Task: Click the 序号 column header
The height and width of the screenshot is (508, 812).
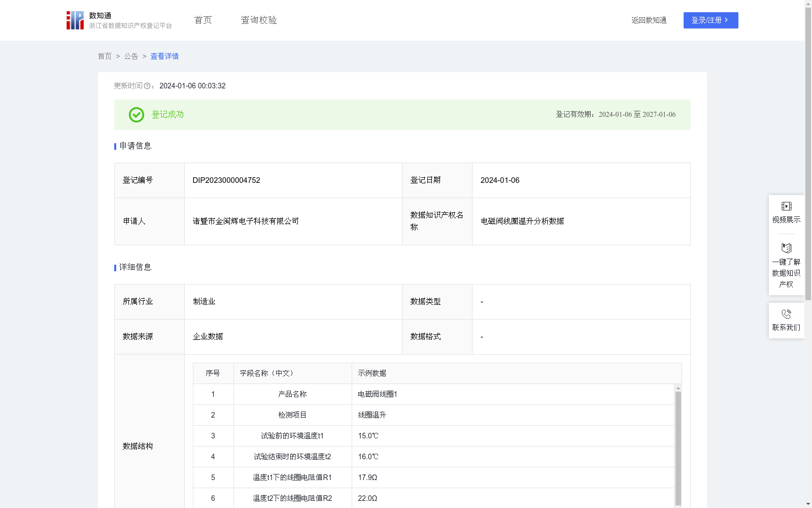Action: [x=213, y=373]
